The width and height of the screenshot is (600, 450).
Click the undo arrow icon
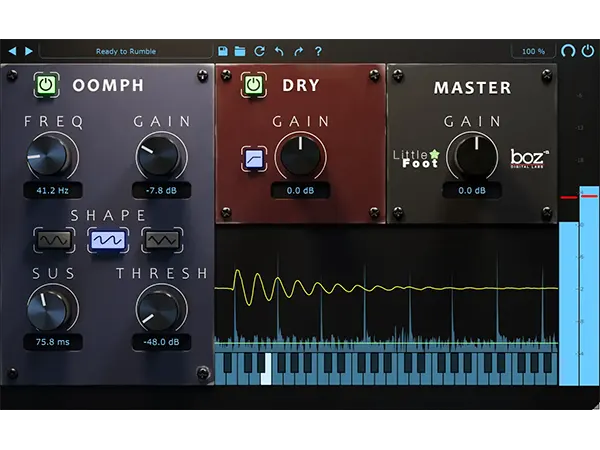tap(279, 50)
